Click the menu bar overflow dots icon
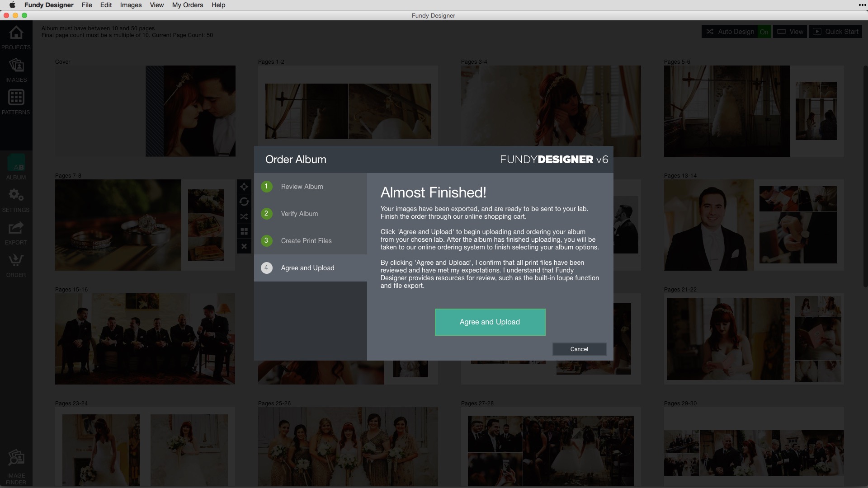 point(862,5)
